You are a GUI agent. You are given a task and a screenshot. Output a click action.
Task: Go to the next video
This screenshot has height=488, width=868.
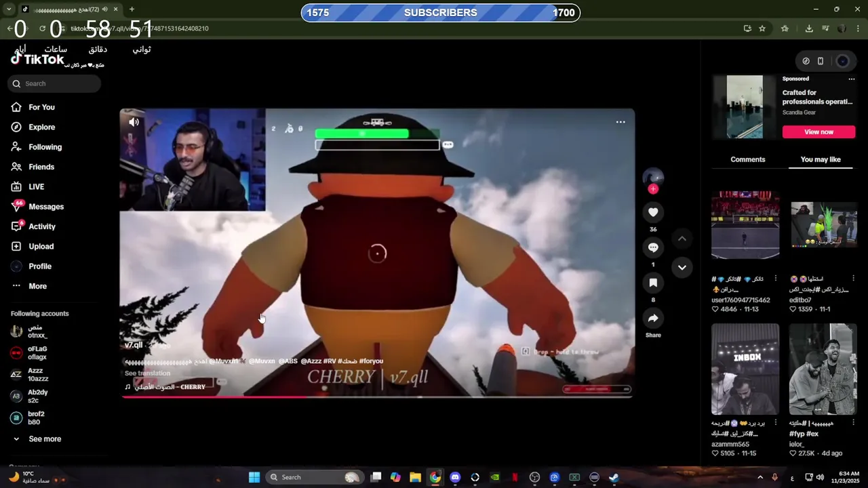pos(682,267)
